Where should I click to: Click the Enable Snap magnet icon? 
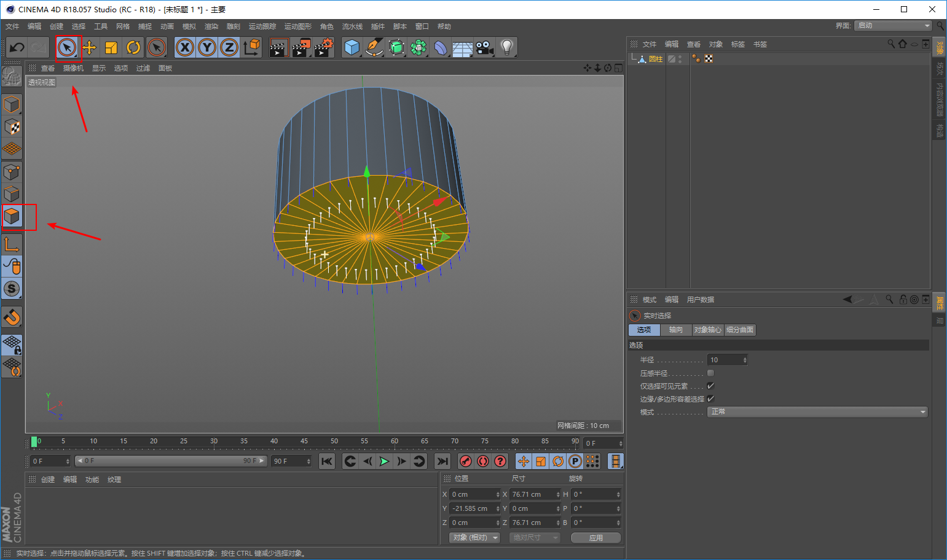(12, 317)
